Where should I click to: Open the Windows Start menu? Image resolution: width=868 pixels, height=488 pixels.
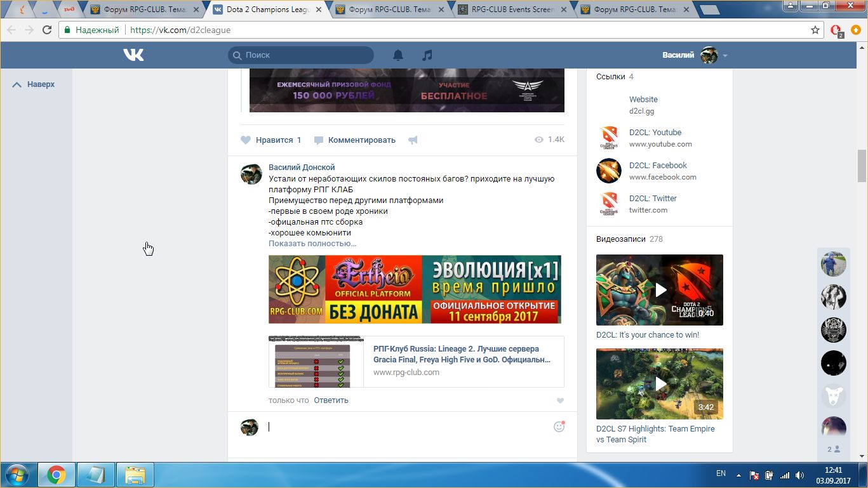16,475
